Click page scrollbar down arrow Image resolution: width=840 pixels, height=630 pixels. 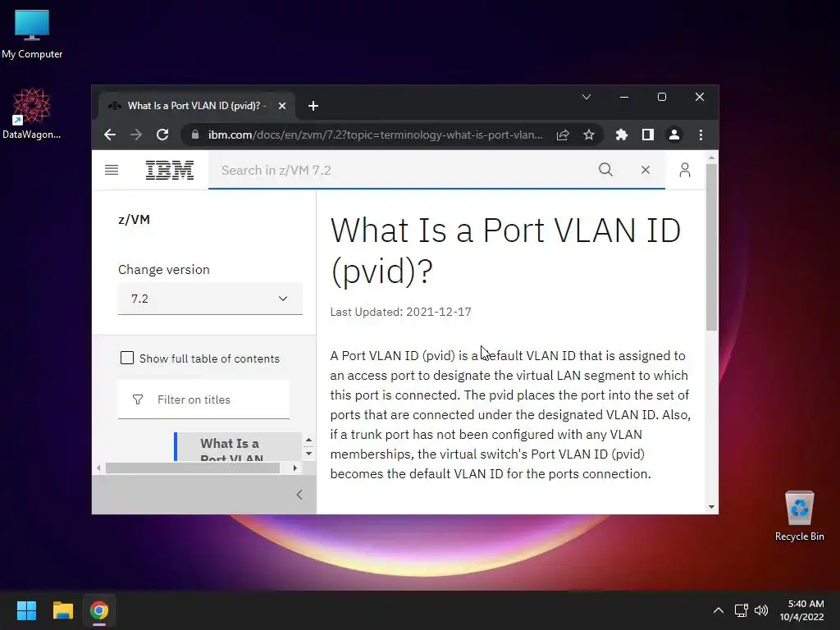pos(711,507)
